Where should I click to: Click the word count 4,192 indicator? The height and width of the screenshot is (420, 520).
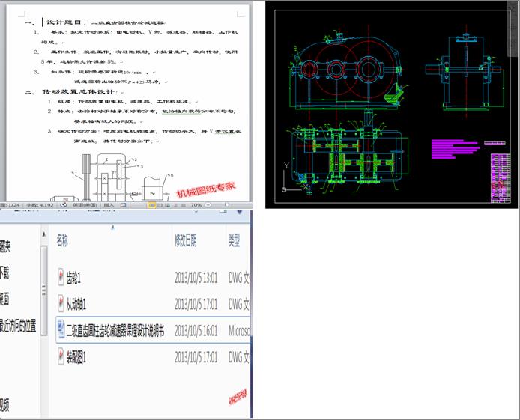click(40, 205)
